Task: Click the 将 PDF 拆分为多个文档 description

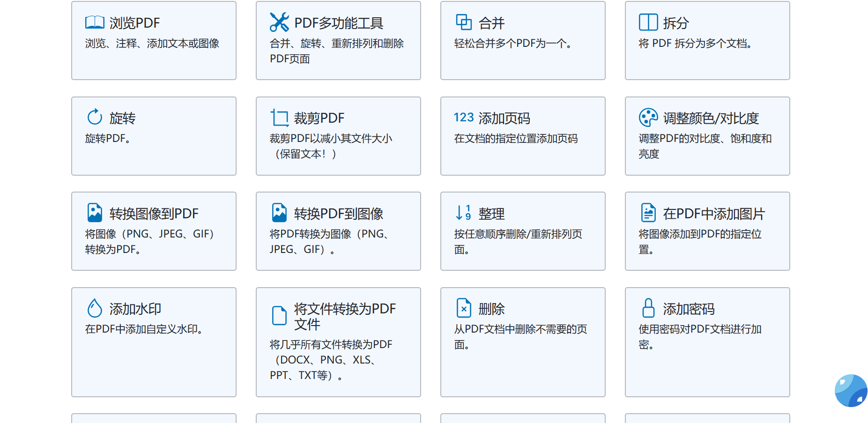Action: (695, 44)
